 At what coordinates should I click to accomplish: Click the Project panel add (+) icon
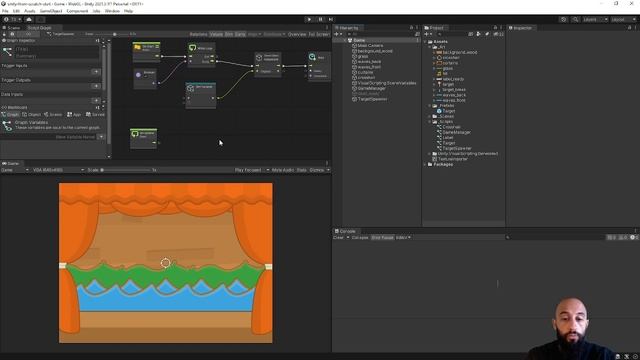(427, 34)
